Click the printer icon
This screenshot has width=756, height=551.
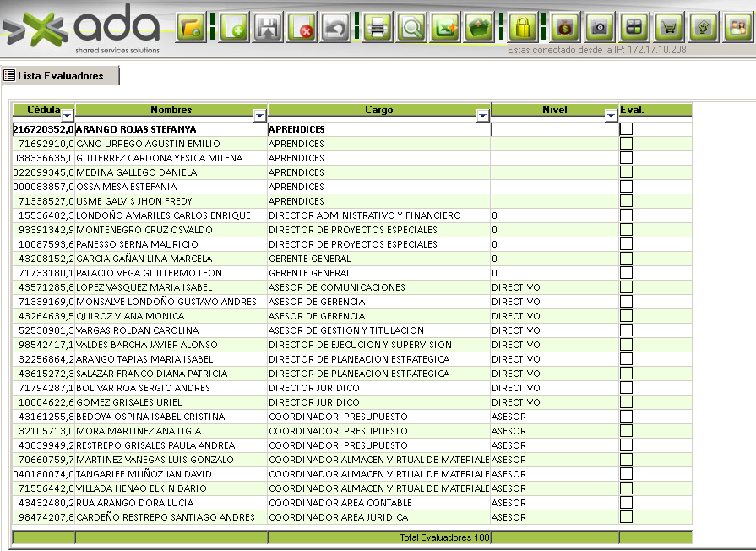(378, 28)
